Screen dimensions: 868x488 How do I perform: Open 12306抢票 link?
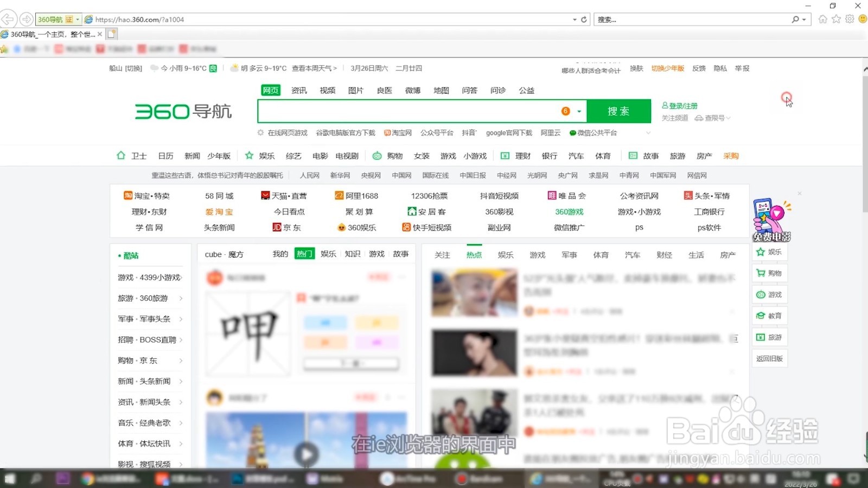429,196
